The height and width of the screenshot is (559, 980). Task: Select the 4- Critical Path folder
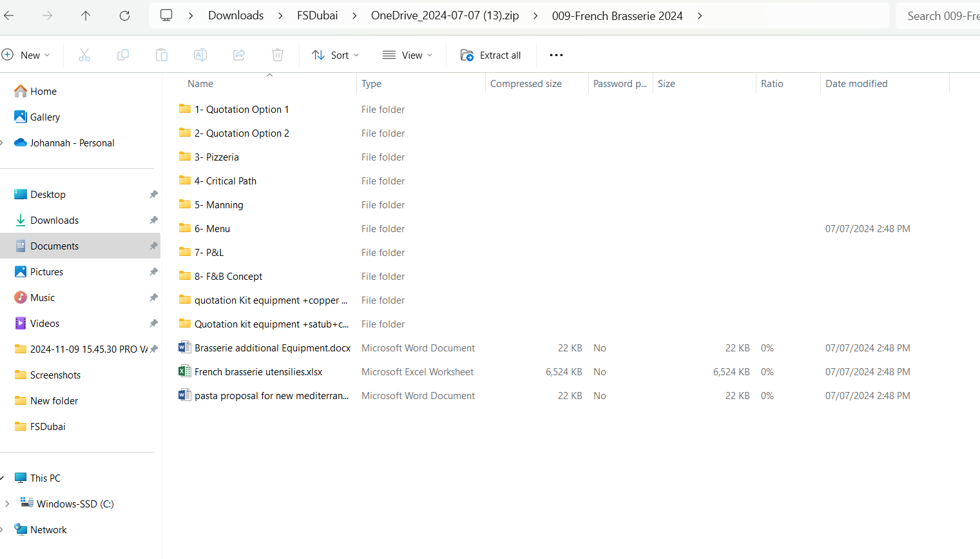pos(225,181)
